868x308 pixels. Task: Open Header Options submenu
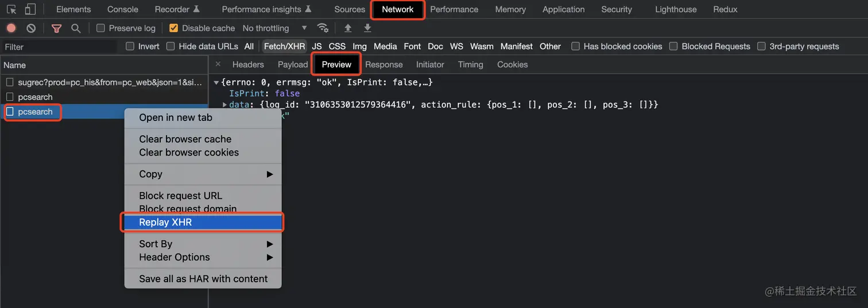[203, 258]
